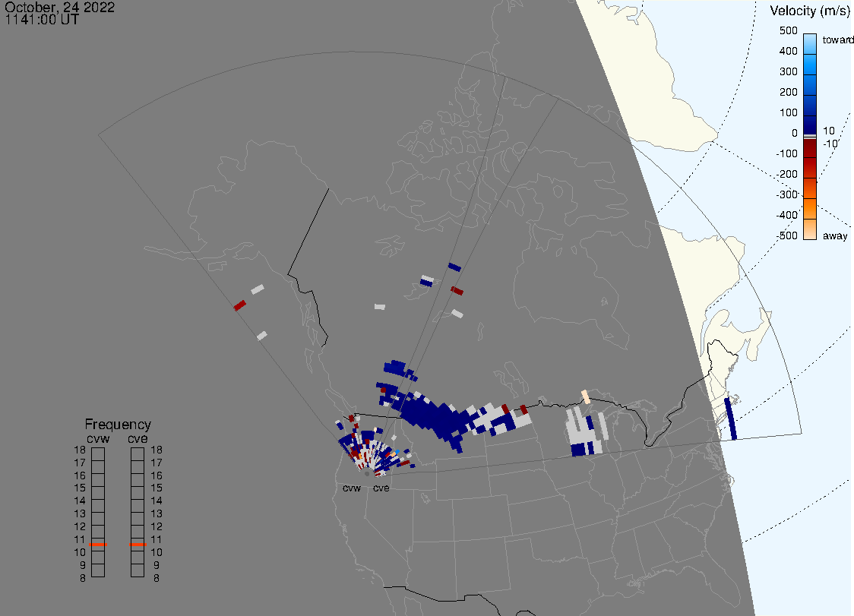Click the Frequency legend heading
The image size is (854, 616).
coord(118,425)
